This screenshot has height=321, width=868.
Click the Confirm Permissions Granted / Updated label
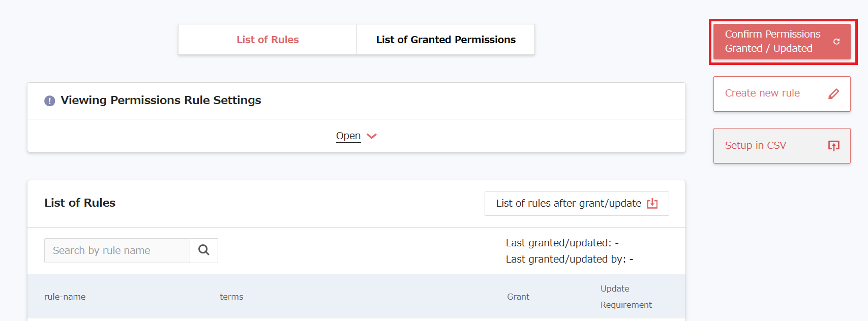tap(772, 41)
